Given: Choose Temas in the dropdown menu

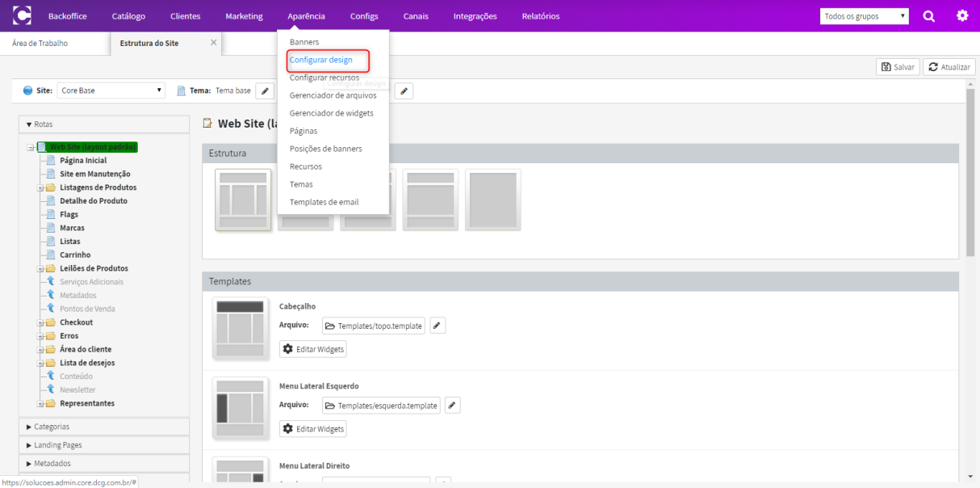Looking at the screenshot, I should point(301,184).
